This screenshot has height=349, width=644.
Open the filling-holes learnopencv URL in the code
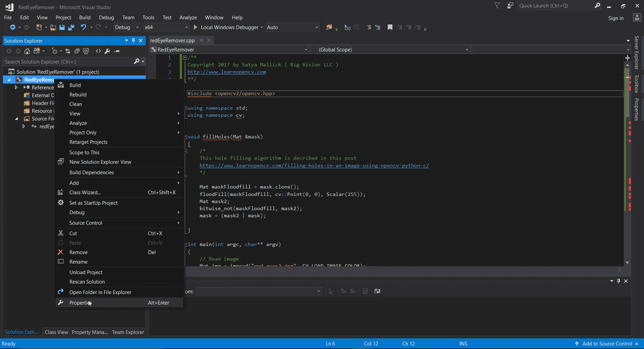(314, 165)
